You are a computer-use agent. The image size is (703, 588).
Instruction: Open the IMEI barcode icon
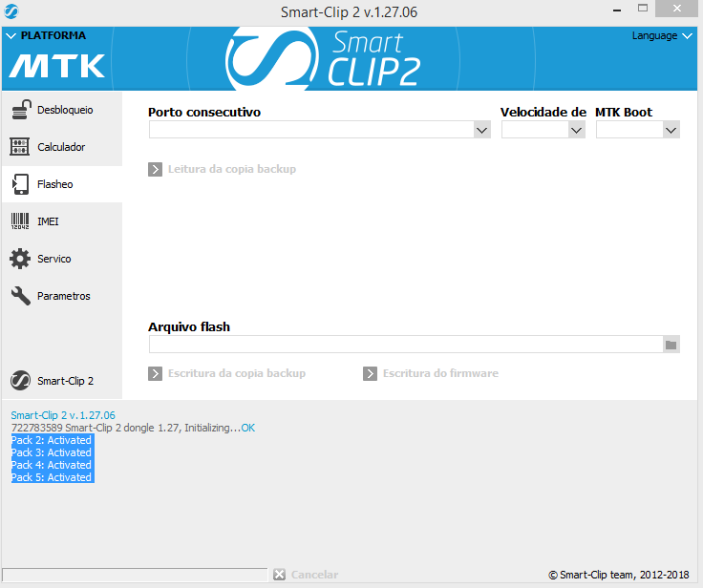click(20, 221)
